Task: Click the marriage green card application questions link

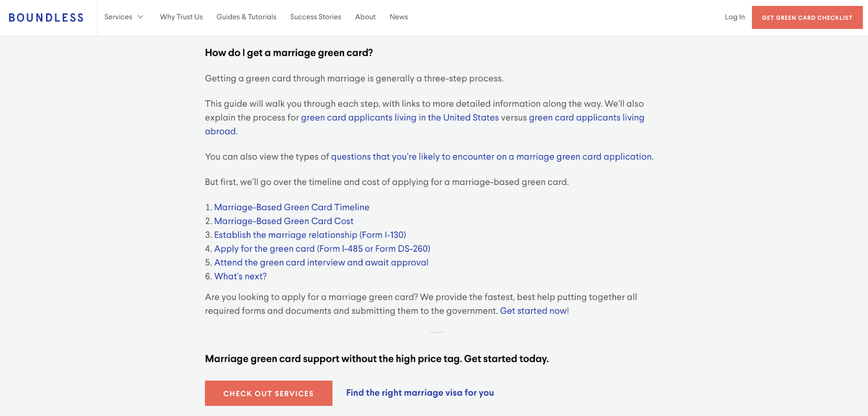Action: [492, 156]
